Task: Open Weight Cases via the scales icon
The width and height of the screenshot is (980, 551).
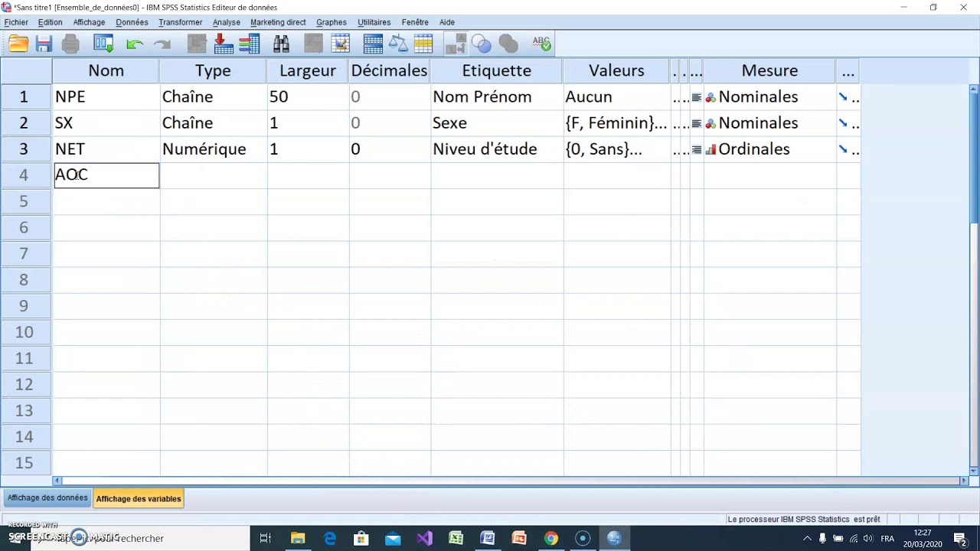Action: (398, 44)
